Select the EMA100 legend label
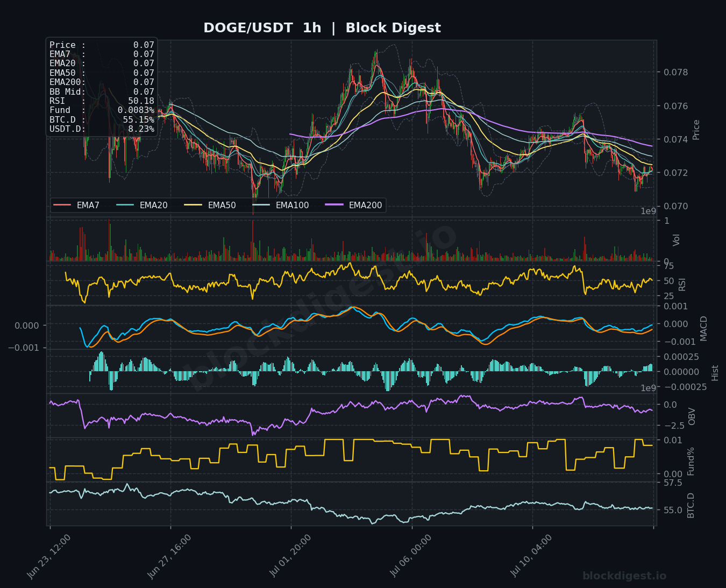This screenshot has height=588, width=726. (292, 205)
